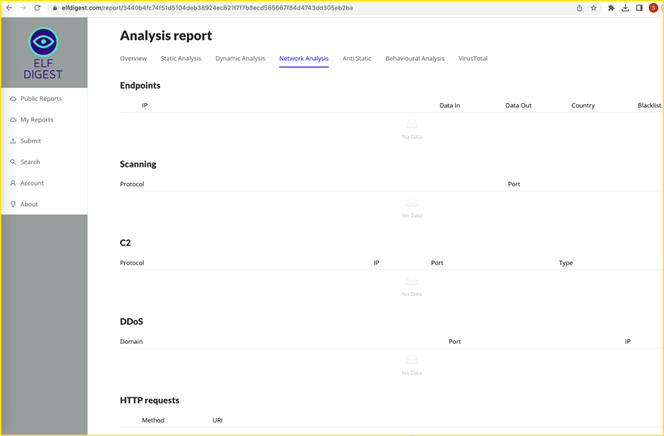Click DDoS IP column header

click(x=628, y=342)
